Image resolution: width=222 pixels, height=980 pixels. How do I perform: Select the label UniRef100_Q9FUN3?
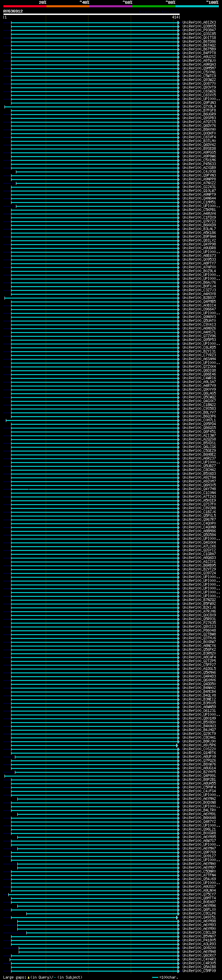coord(199,103)
